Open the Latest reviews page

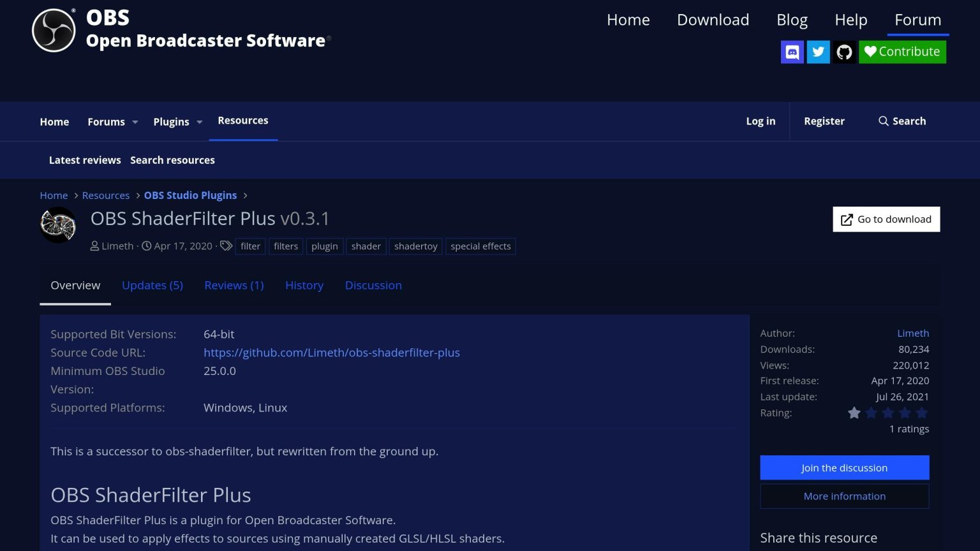point(85,160)
